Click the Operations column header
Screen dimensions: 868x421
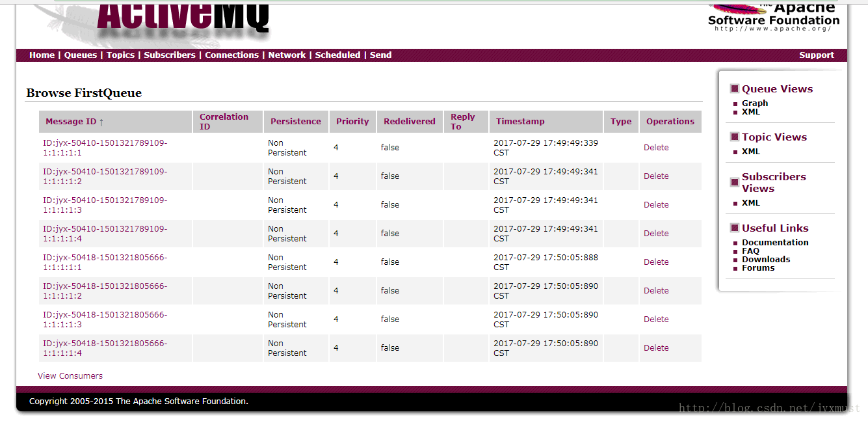pos(670,122)
